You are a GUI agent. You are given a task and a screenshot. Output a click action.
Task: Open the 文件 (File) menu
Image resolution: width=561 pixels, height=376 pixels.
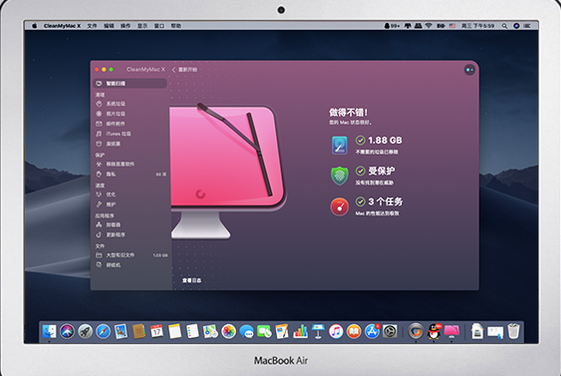pyautogui.click(x=92, y=26)
